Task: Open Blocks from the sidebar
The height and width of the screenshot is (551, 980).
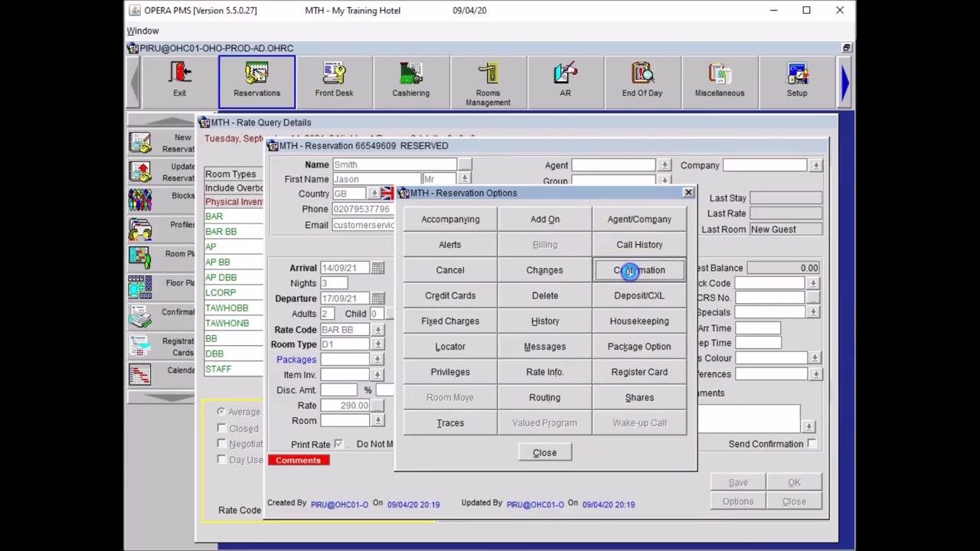Action: [161, 200]
